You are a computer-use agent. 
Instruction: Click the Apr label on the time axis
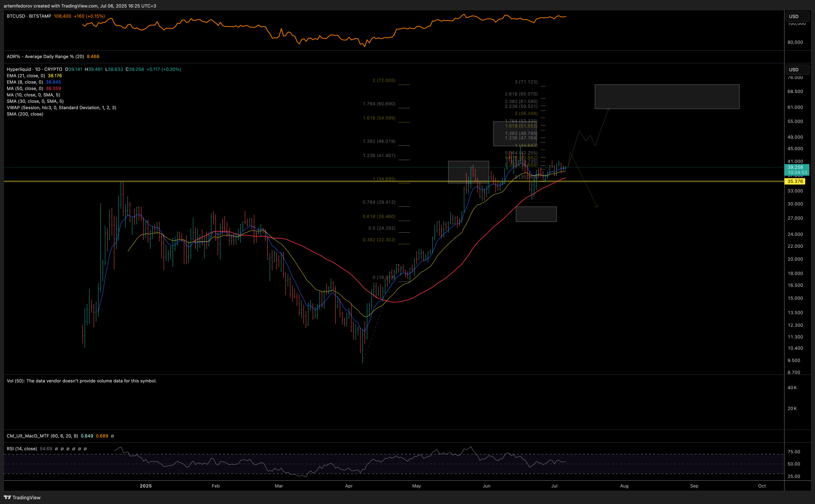(x=349, y=486)
